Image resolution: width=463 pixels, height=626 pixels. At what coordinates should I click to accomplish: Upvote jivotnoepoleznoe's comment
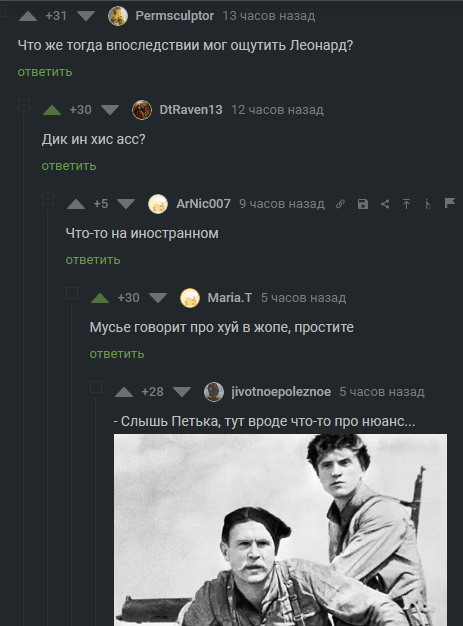tap(124, 392)
